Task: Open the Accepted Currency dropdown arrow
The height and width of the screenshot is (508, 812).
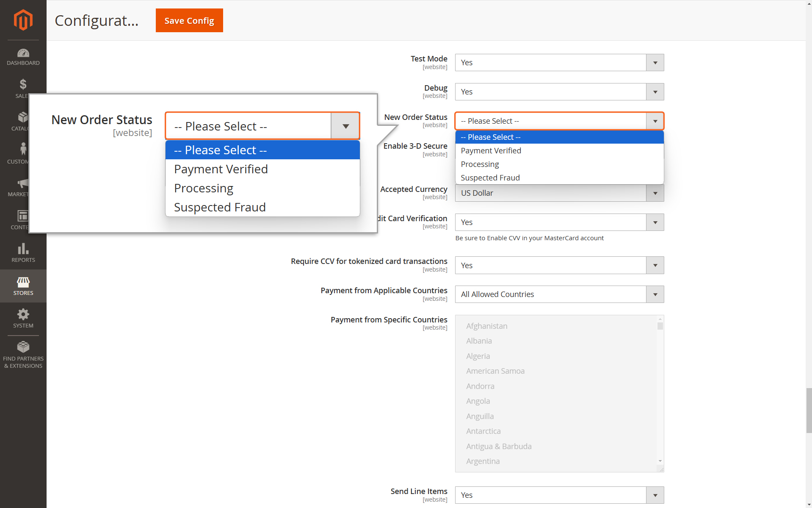Action: (x=655, y=193)
